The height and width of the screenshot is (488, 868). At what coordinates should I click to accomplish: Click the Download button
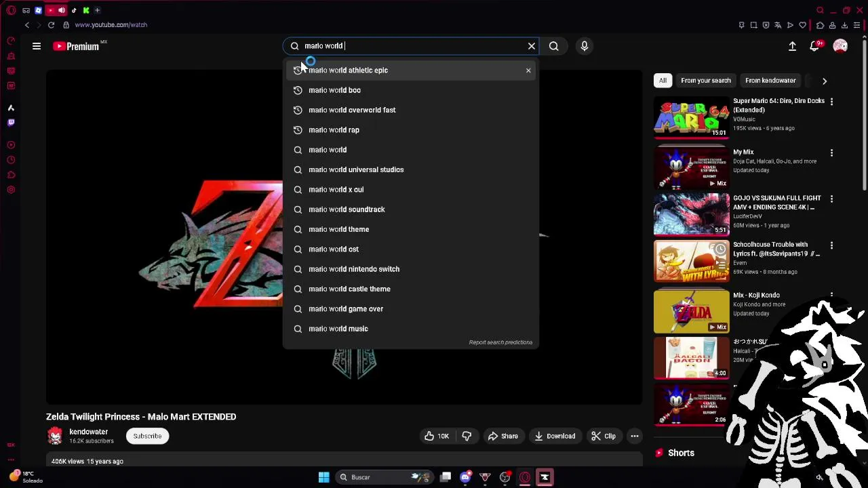click(x=555, y=436)
